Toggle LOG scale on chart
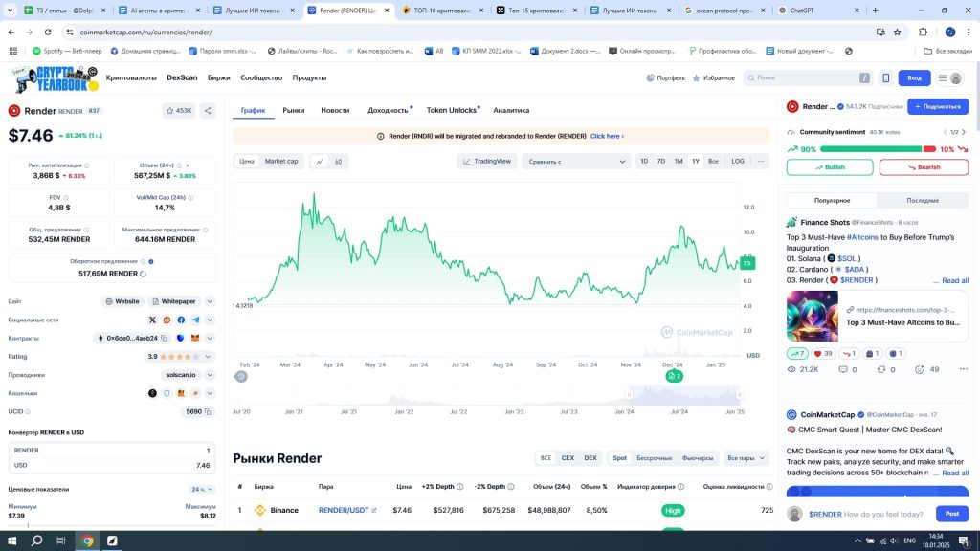The height and width of the screenshot is (551, 980). coord(738,161)
